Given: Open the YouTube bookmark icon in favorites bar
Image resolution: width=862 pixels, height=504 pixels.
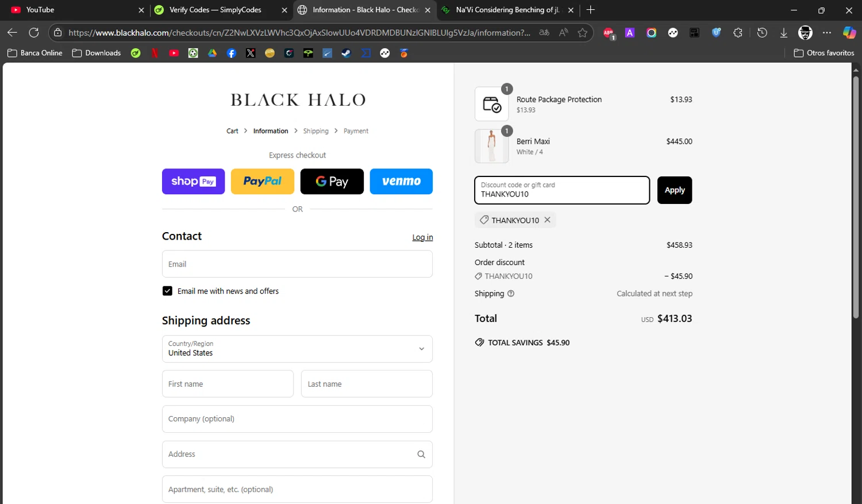Looking at the screenshot, I should point(174,53).
